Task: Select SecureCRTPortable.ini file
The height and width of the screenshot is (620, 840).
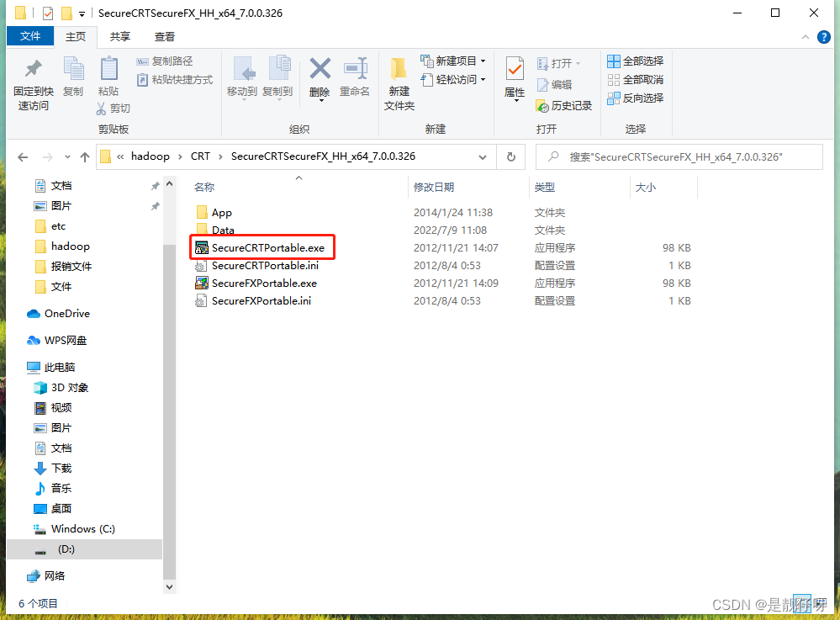Action: [265, 266]
